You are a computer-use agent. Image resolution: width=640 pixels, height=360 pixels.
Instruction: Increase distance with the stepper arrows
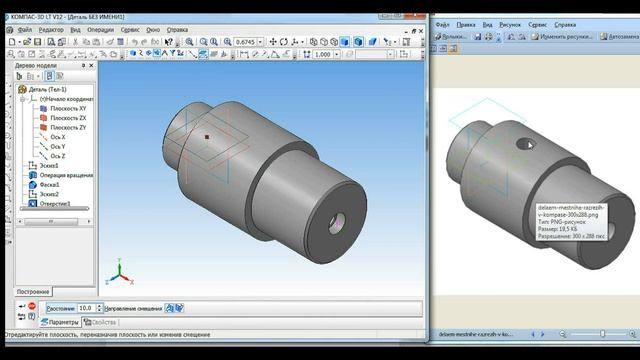pyautogui.click(x=99, y=306)
